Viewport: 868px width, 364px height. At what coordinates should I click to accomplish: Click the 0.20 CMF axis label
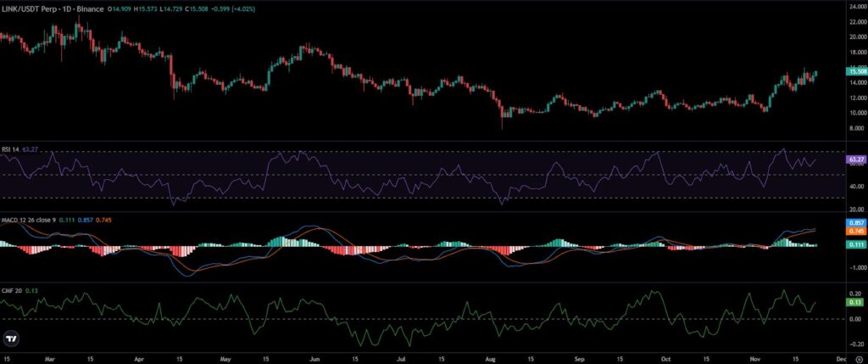(856, 293)
